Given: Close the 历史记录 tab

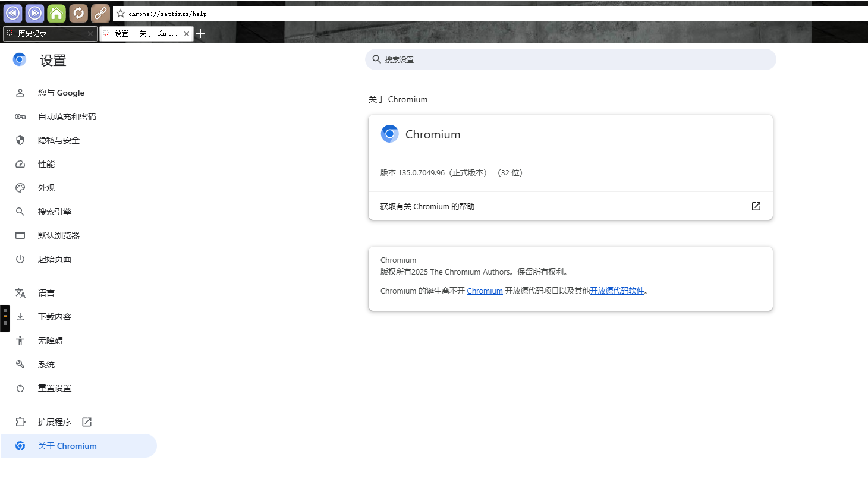Looking at the screenshot, I should 90,34.
